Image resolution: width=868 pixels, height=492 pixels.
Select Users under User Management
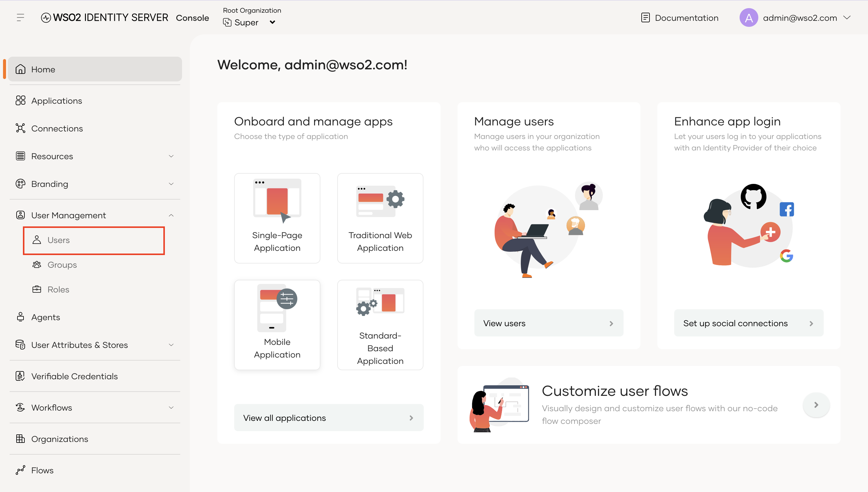94,240
